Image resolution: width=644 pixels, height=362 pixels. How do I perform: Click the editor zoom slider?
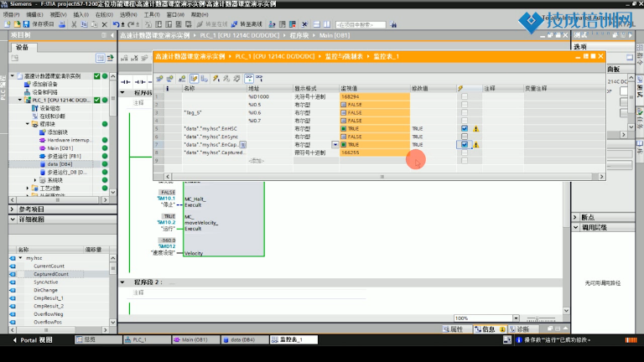click(x=541, y=318)
